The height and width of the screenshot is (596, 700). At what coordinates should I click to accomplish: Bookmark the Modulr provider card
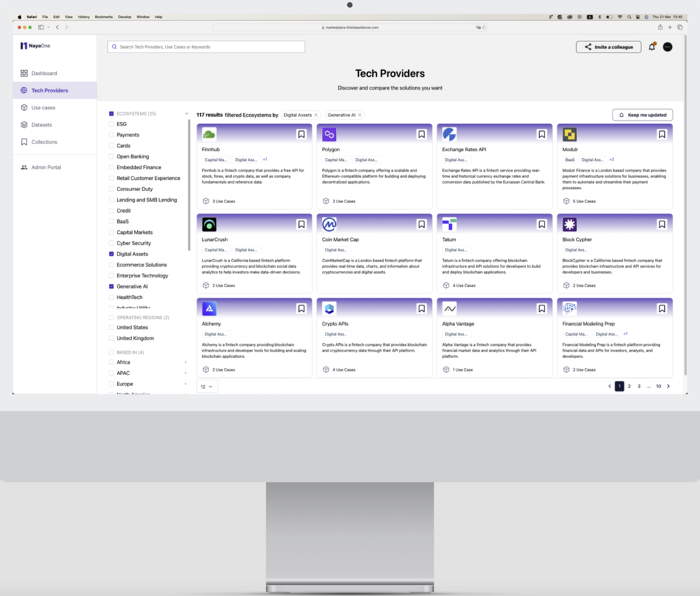(662, 134)
